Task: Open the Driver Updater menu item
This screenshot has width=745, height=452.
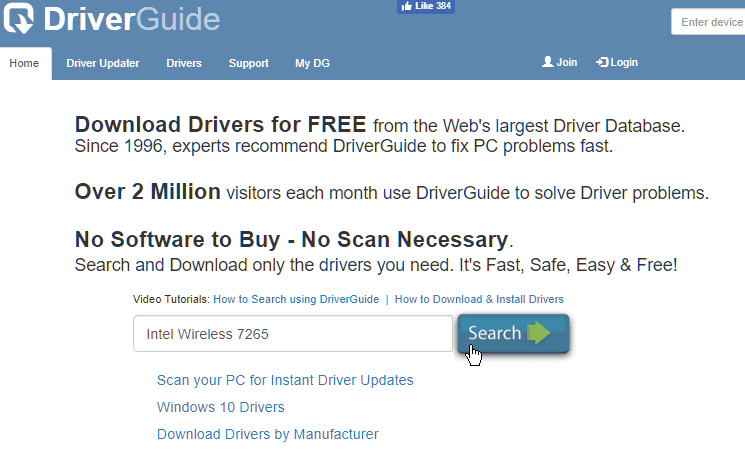Action: (x=103, y=63)
